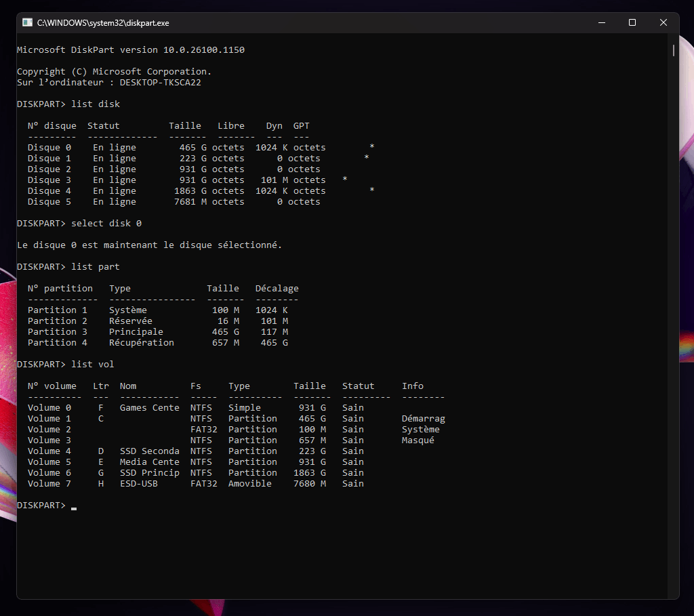
Task: Click the 'SSD Princip' volume name
Action: 150,472
